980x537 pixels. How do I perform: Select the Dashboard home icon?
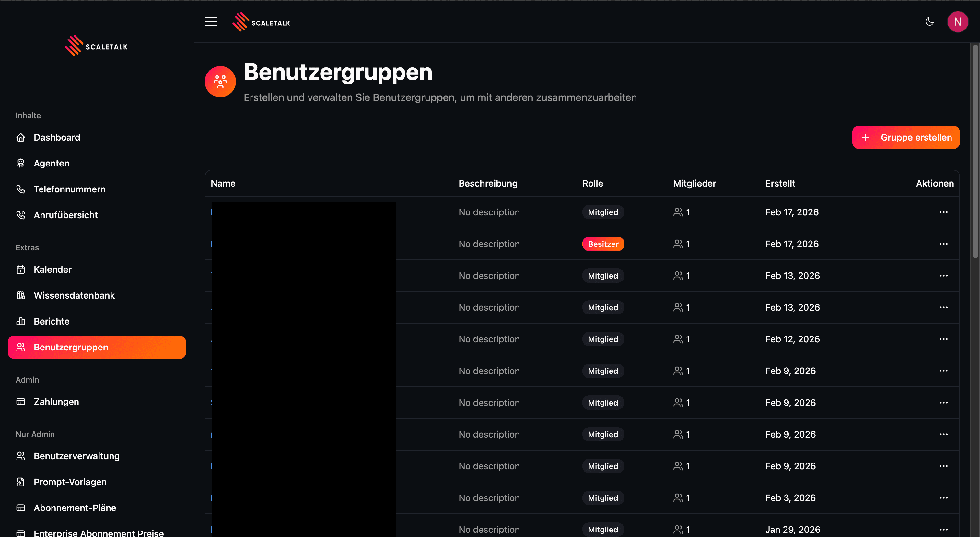point(21,137)
